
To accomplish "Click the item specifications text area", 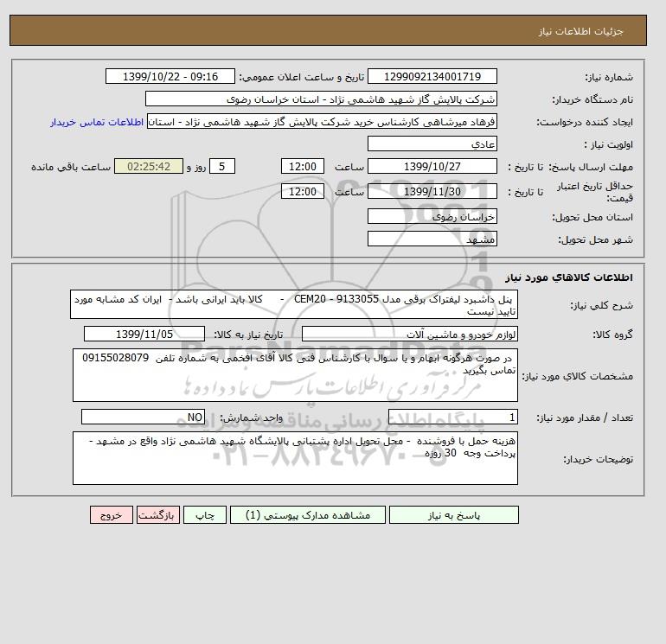I will click(295, 375).
